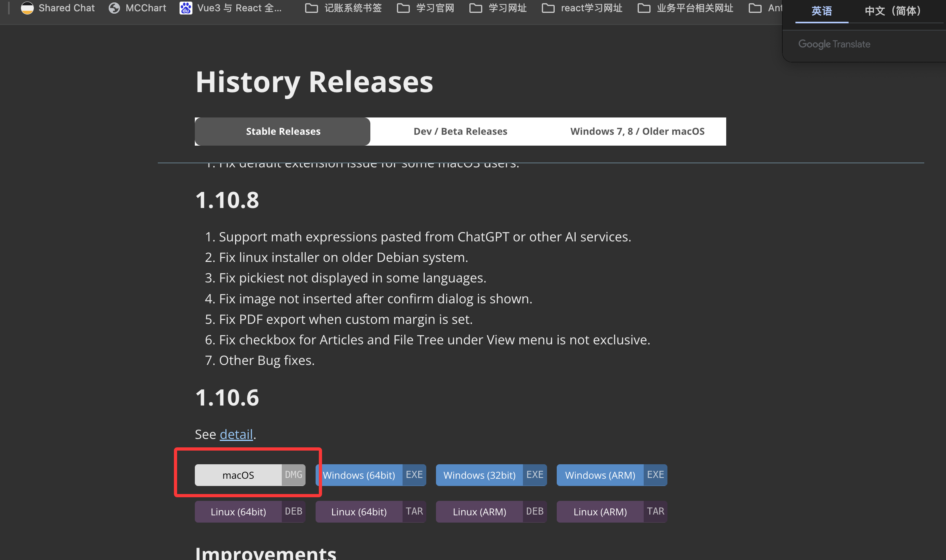Select 英语 in the translate popup

coord(822,11)
